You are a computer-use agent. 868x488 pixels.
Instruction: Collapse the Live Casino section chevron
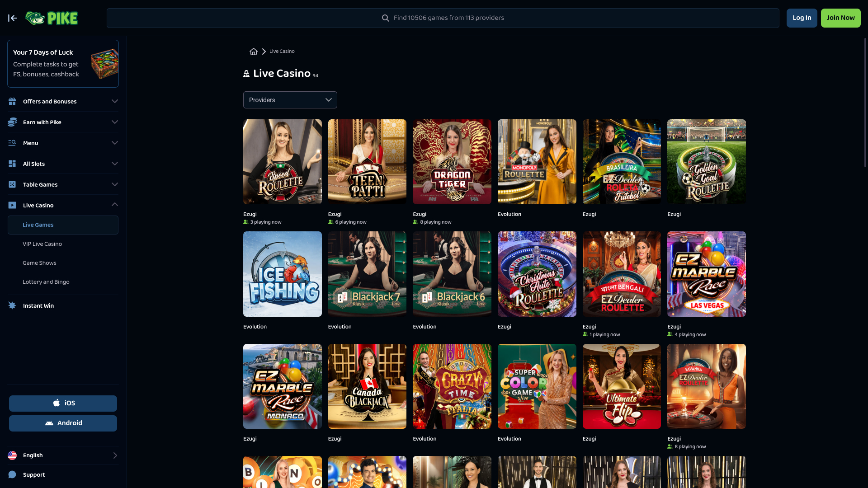point(115,205)
